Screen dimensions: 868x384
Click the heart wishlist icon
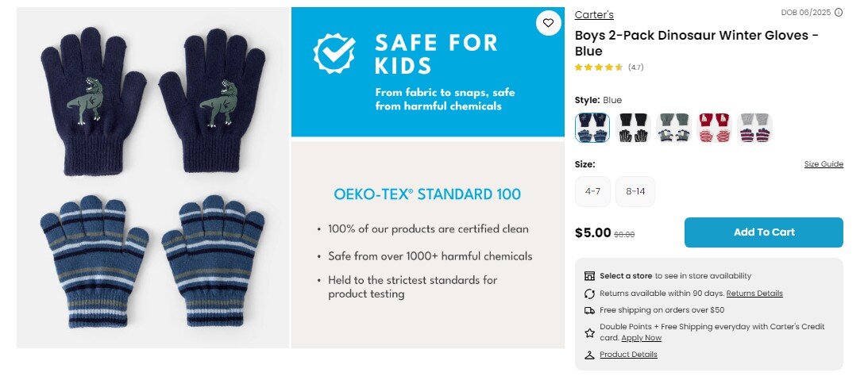click(x=548, y=23)
